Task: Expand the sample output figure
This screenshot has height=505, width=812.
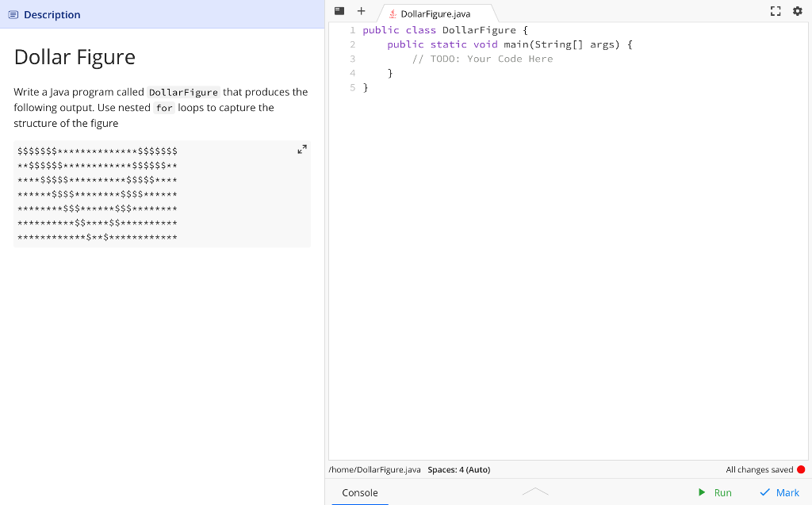Action: click(x=302, y=149)
